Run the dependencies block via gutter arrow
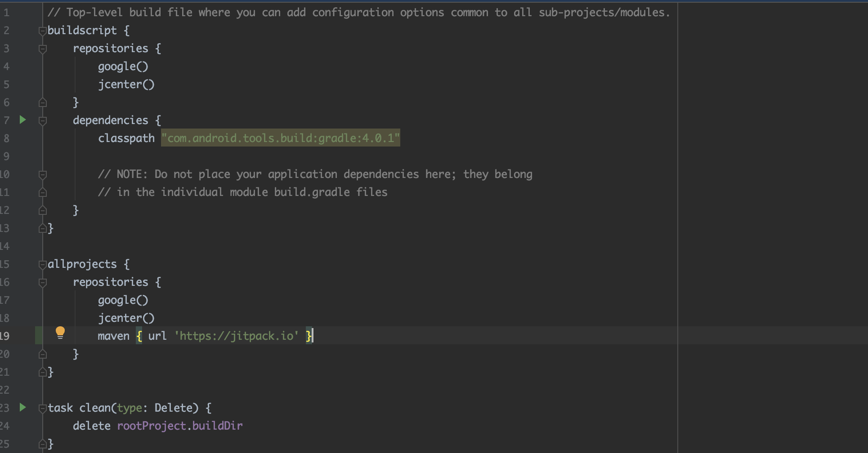Screen dimensions: 868x453 pos(22,120)
